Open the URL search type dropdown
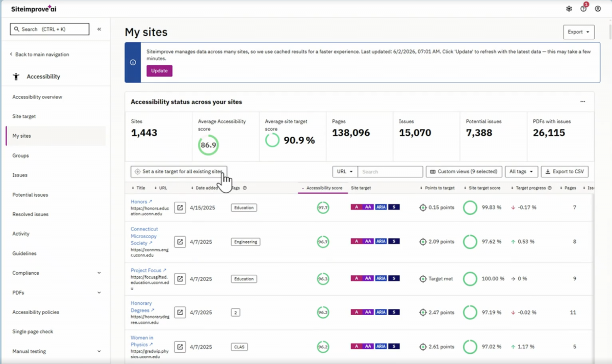Screen dimensions: 612x364 click(x=345, y=172)
